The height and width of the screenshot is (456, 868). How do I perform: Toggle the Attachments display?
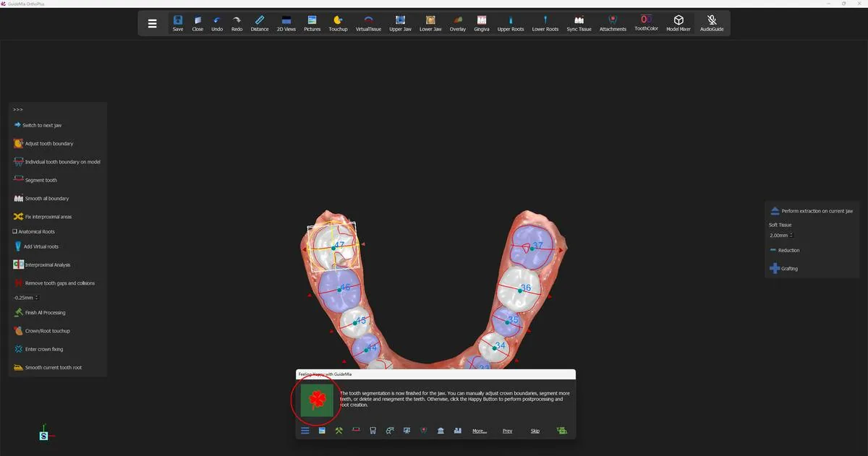pyautogui.click(x=613, y=24)
